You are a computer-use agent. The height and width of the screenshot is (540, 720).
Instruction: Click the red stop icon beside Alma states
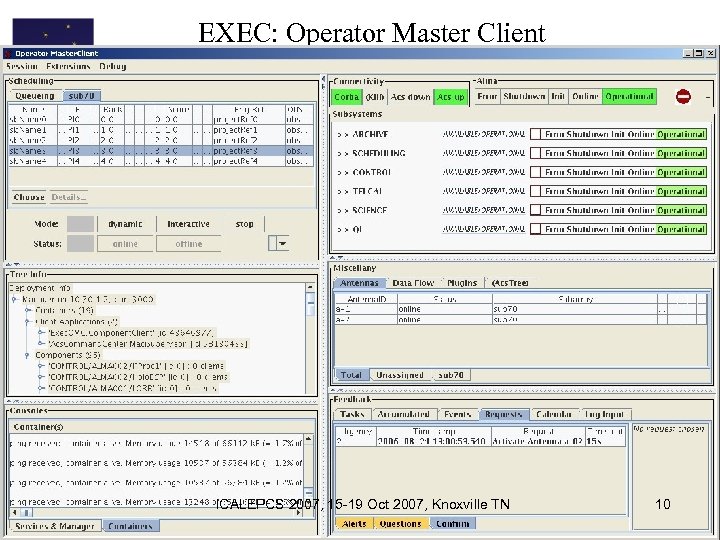click(683, 96)
